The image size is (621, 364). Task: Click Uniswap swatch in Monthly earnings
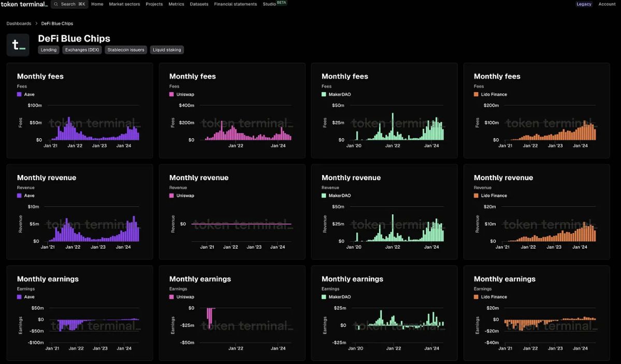[x=171, y=297]
